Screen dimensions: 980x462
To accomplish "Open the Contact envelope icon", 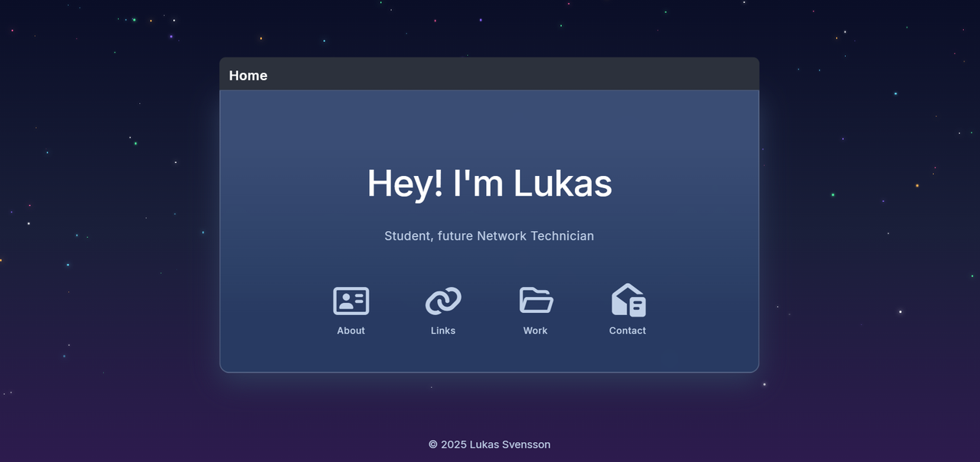I will coord(628,300).
